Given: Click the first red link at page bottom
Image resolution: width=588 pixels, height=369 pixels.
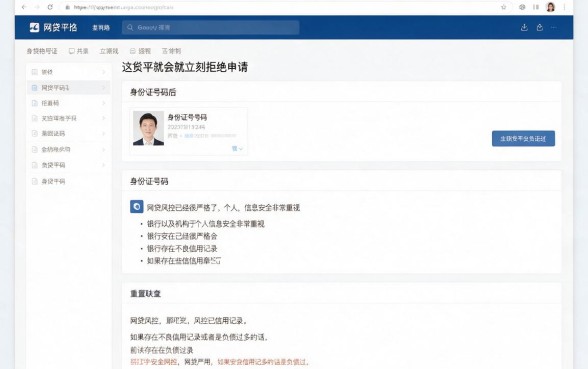Looking at the screenshot, I should pos(153,362).
